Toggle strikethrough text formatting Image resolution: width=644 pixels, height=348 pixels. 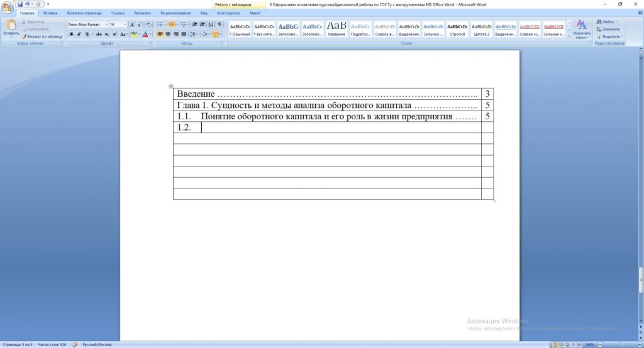(98, 34)
